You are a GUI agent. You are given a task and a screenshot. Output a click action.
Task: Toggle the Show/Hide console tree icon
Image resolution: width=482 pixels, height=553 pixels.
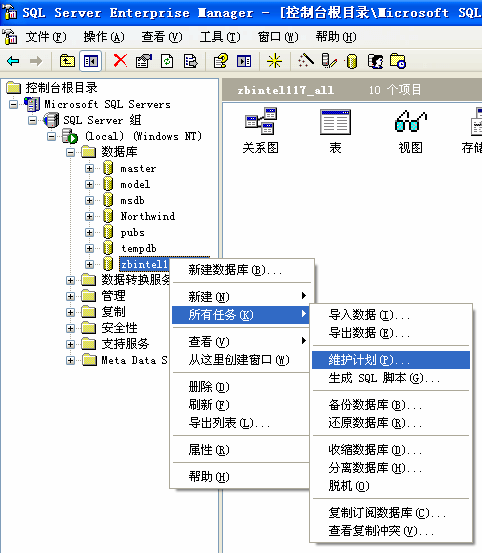coord(91,61)
